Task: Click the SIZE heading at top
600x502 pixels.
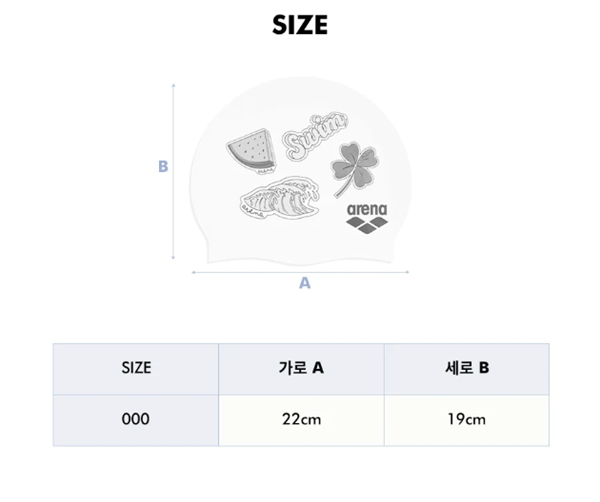Action: coord(300,25)
